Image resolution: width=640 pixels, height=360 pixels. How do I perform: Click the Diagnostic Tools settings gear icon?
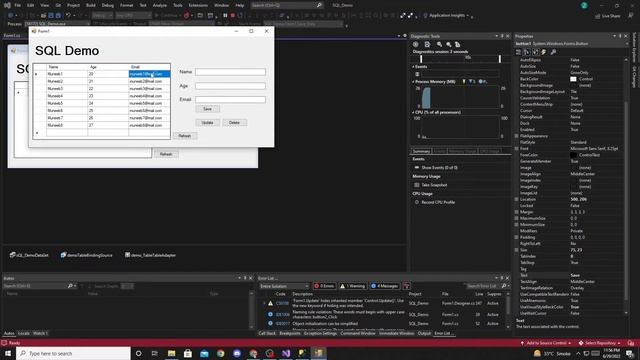pyautogui.click(x=416, y=44)
